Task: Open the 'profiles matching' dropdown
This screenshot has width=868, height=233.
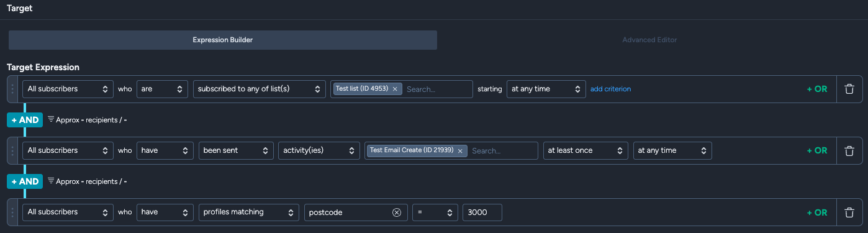Action: [249, 212]
